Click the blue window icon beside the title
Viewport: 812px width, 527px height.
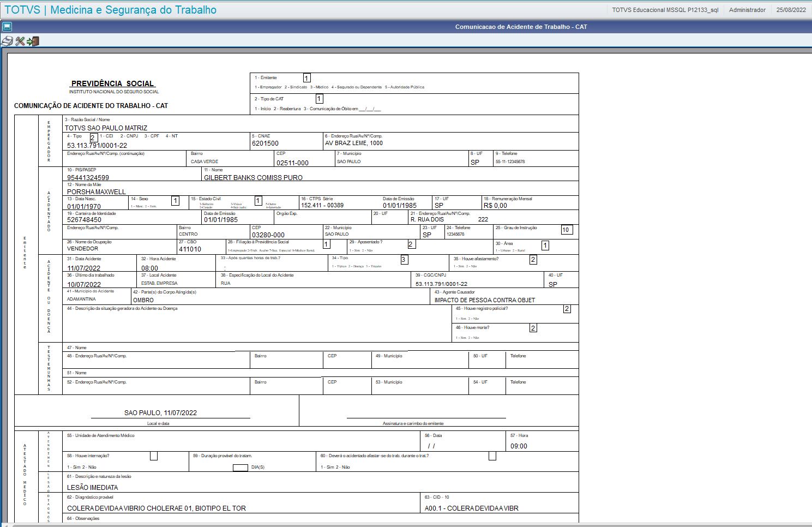(7, 26)
